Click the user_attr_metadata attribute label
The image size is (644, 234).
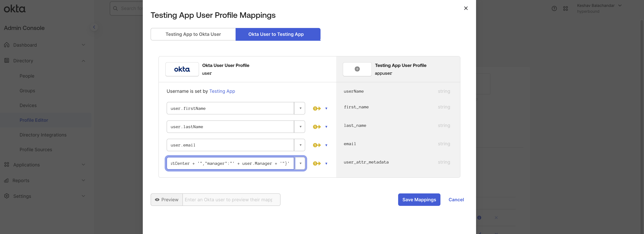tap(366, 162)
